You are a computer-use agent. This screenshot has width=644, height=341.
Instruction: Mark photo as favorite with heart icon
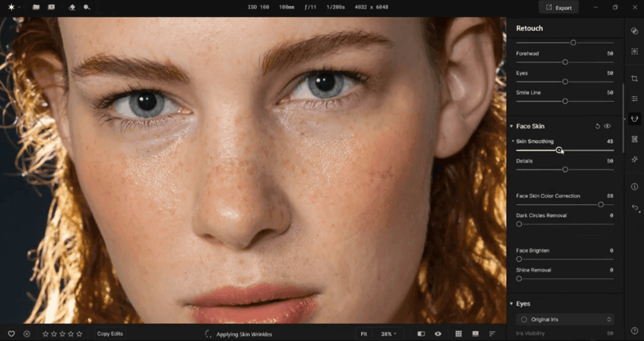pos(11,333)
